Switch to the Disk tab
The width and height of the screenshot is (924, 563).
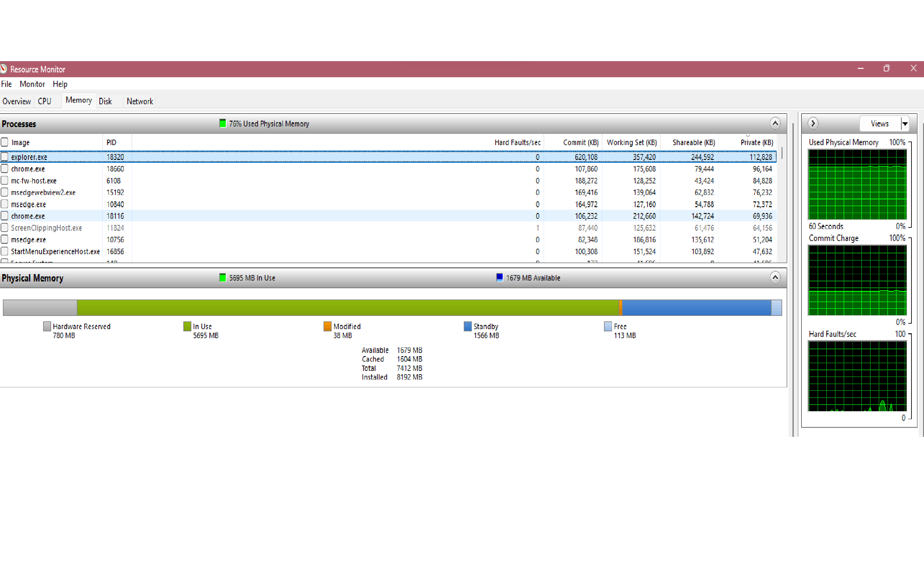[105, 101]
